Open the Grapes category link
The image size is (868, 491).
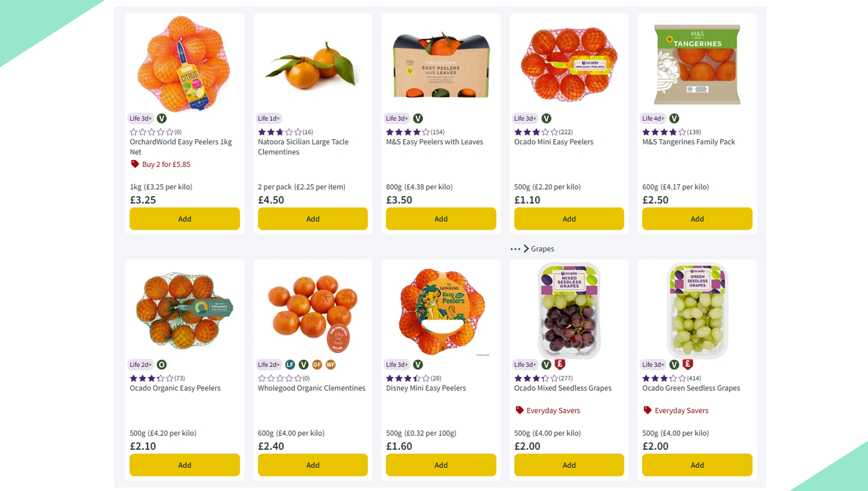tap(542, 249)
